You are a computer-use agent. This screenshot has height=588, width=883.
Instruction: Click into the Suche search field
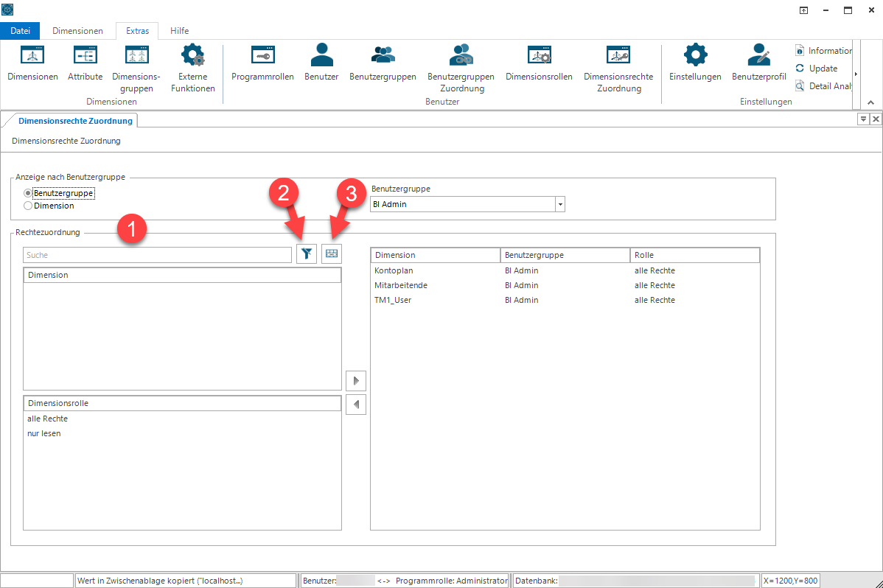point(157,254)
